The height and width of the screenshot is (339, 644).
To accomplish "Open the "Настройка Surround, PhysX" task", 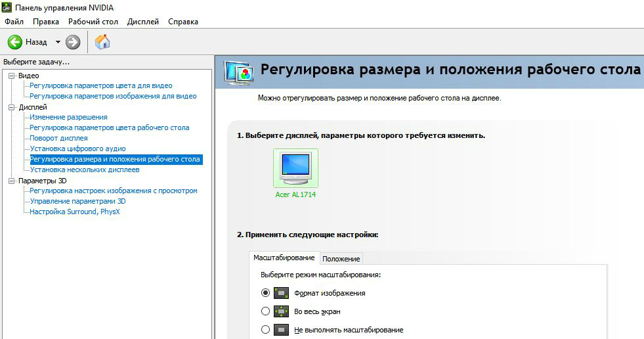I will pos(75,212).
